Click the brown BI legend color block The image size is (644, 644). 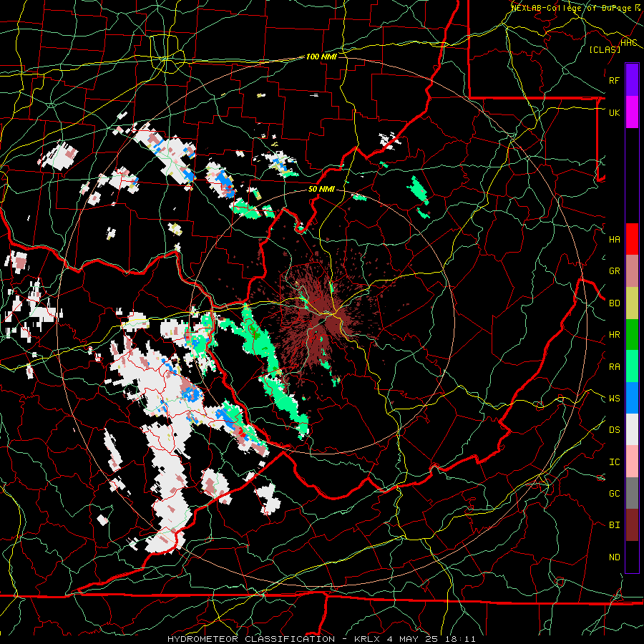coord(632,525)
